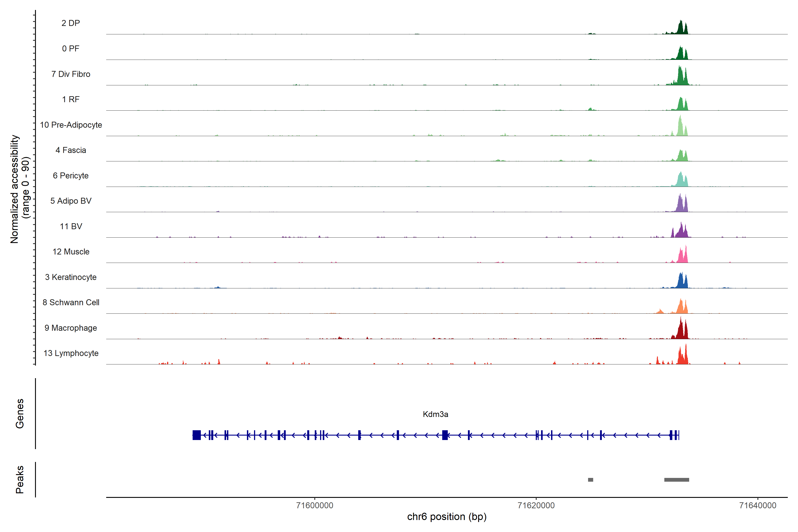
Task: Click the 10 Pre-Adipocyte track label
Action: (x=71, y=125)
